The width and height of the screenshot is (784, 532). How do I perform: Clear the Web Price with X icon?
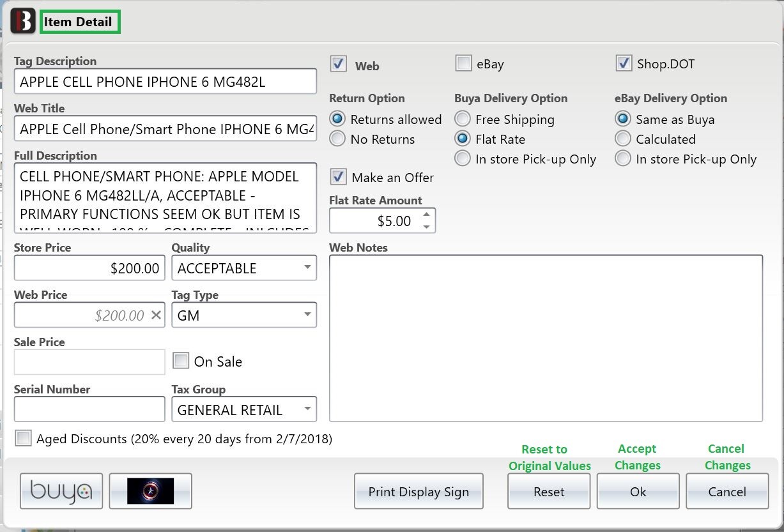coord(157,315)
